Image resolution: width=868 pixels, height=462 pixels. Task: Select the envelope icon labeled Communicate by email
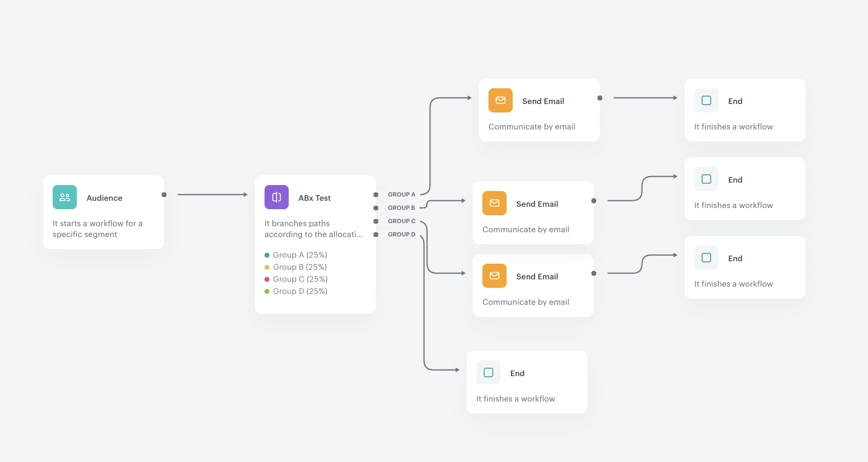501,100
